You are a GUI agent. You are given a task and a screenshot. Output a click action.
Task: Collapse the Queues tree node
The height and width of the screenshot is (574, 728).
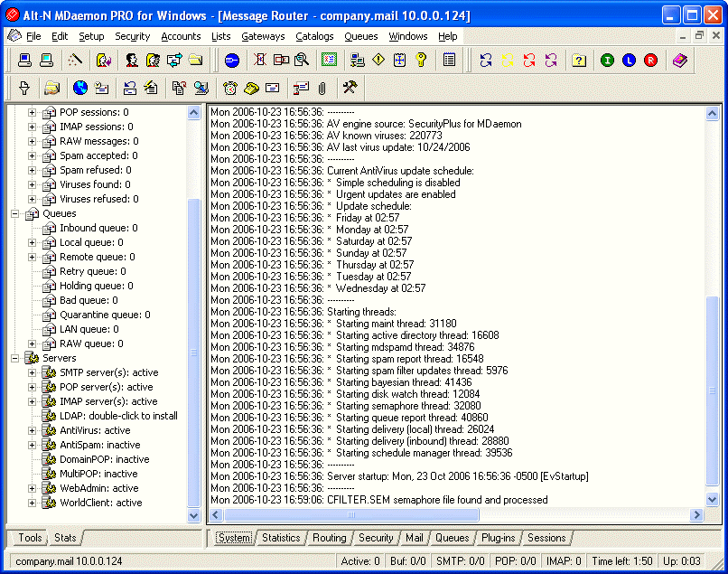pos(15,214)
